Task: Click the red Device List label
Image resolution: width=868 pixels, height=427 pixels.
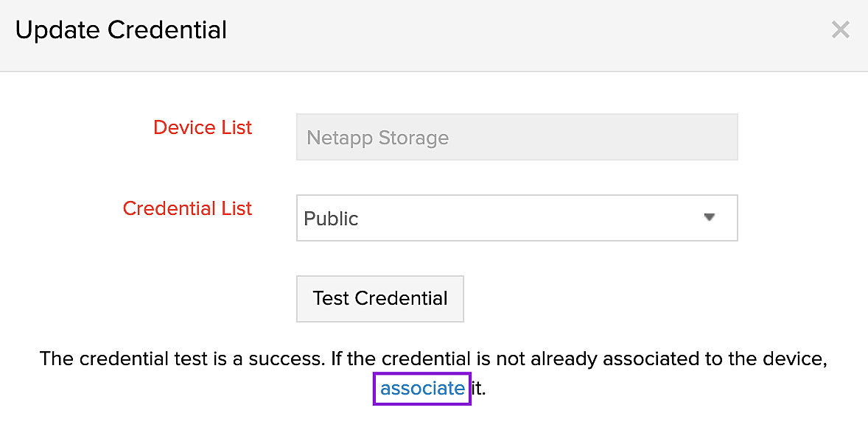Action: 203,127
